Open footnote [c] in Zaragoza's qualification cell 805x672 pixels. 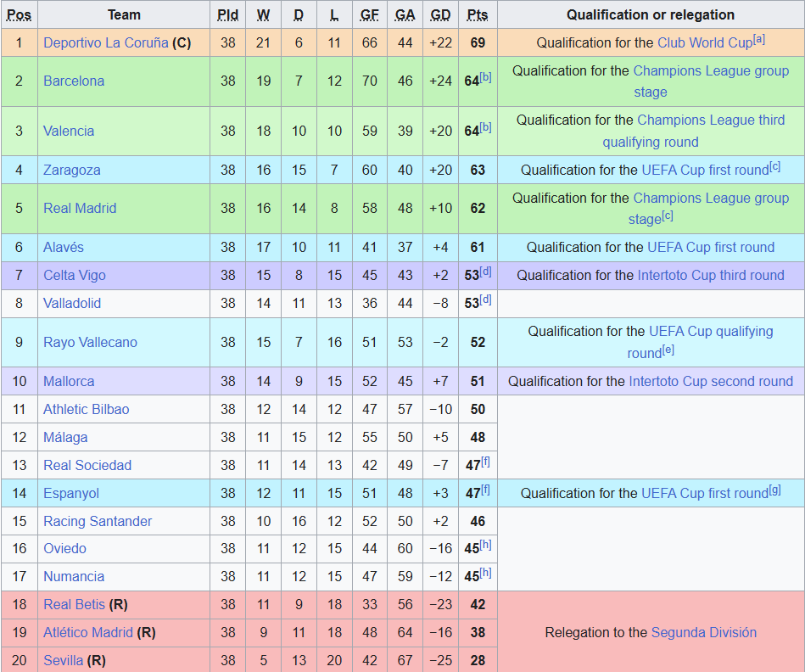(x=774, y=166)
